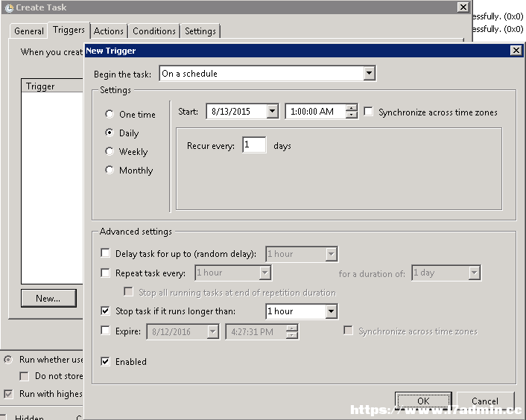Toggle the Expire checkbox

105,331
